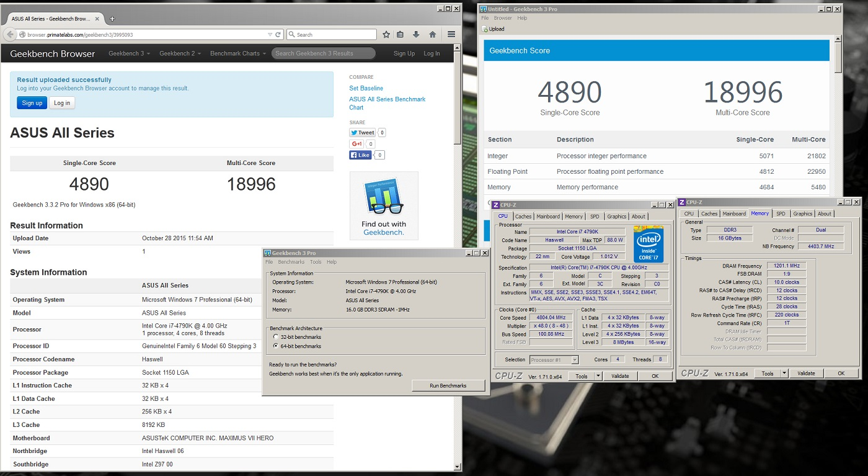Click the Log in button in notification box

tap(62, 103)
